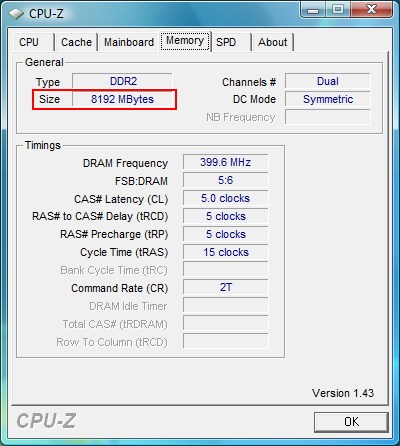Viewport: 400px width, 446px height.
Task: Click the DDR2 Type field
Action: [x=122, y=81]
